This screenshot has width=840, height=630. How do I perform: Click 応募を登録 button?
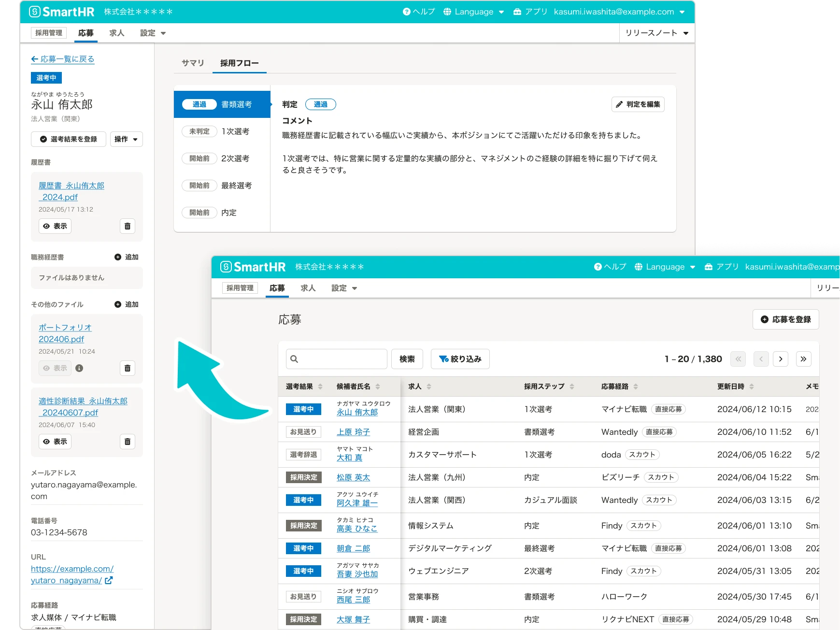(x=786, y=319)
